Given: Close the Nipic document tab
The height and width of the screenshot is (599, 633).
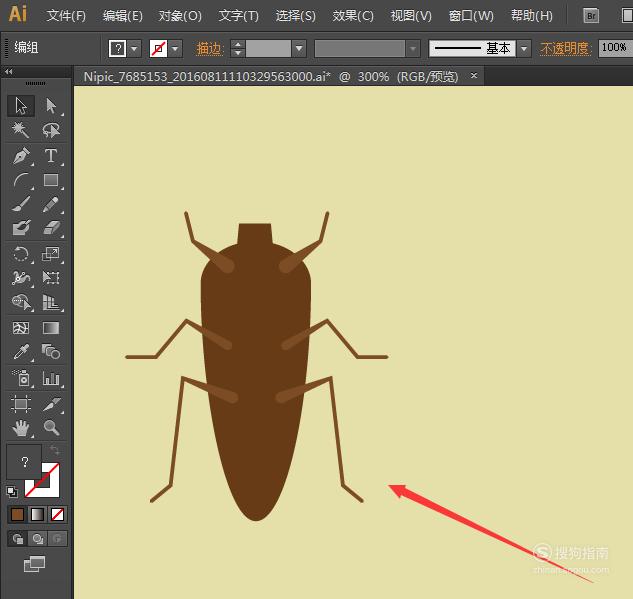Looking at the screenshot, I should 474,75.
